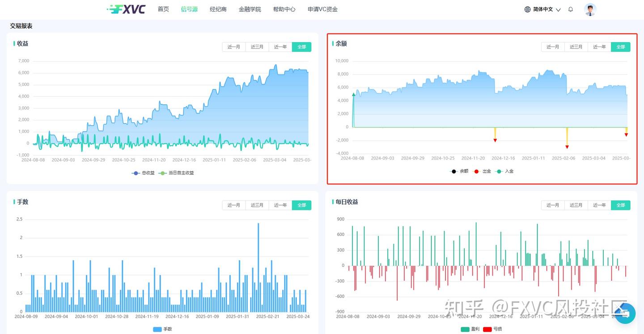
Task: Expand the 简体中文 language dropdown
Action: coord(547,9)
